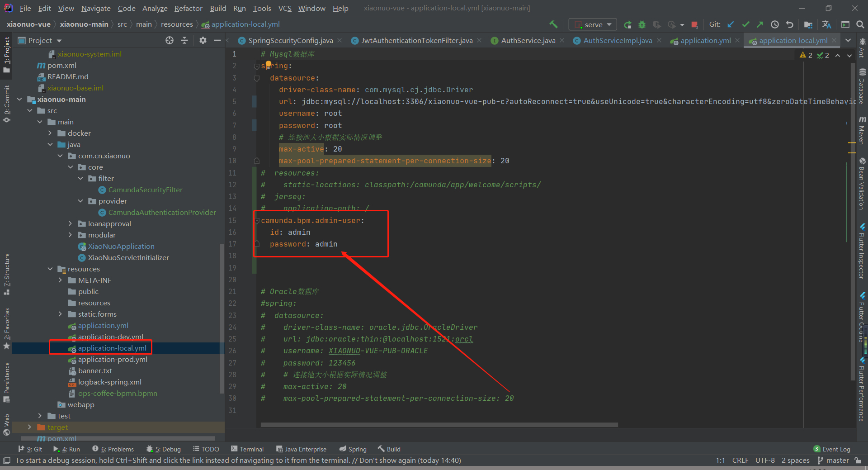Update project from Git
868x470 pixels.
coord(731,24)
